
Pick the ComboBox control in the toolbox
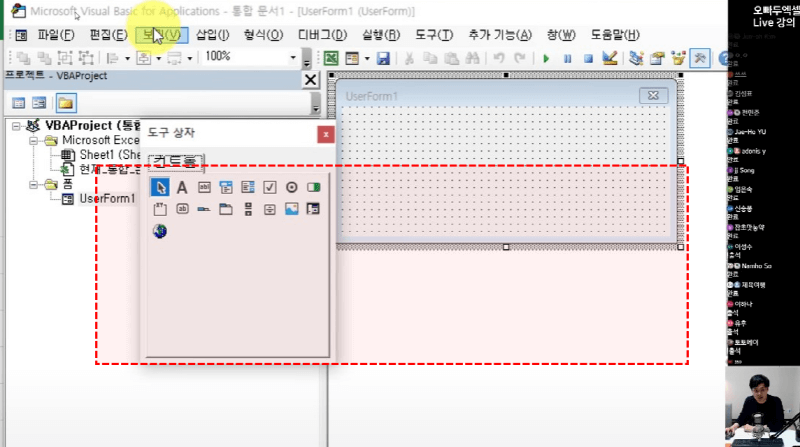(x=226, y=187)
